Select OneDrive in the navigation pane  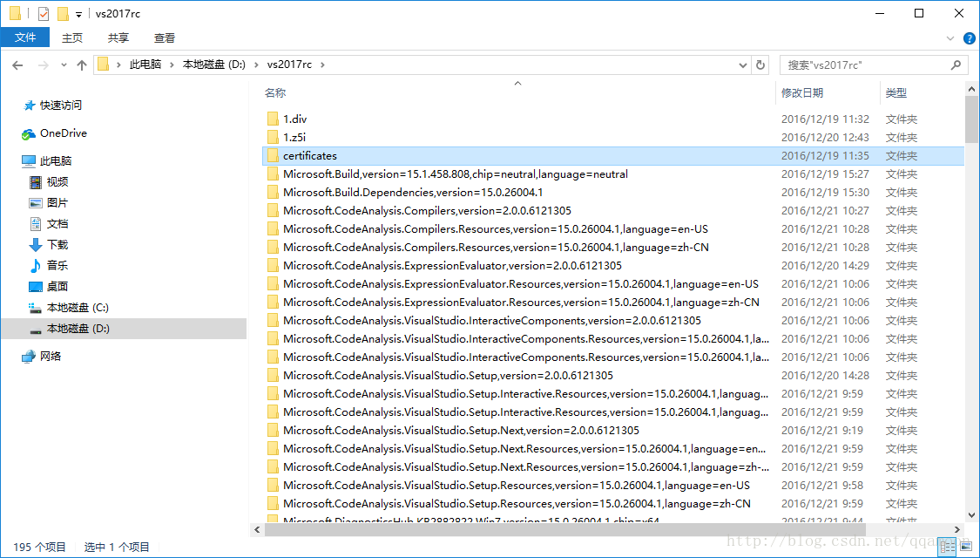click(x=63, y=133)
